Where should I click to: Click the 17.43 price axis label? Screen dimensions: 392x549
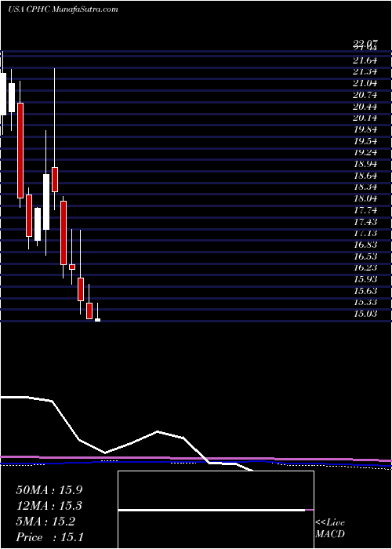pyautogui.click(x=365, y=222)
